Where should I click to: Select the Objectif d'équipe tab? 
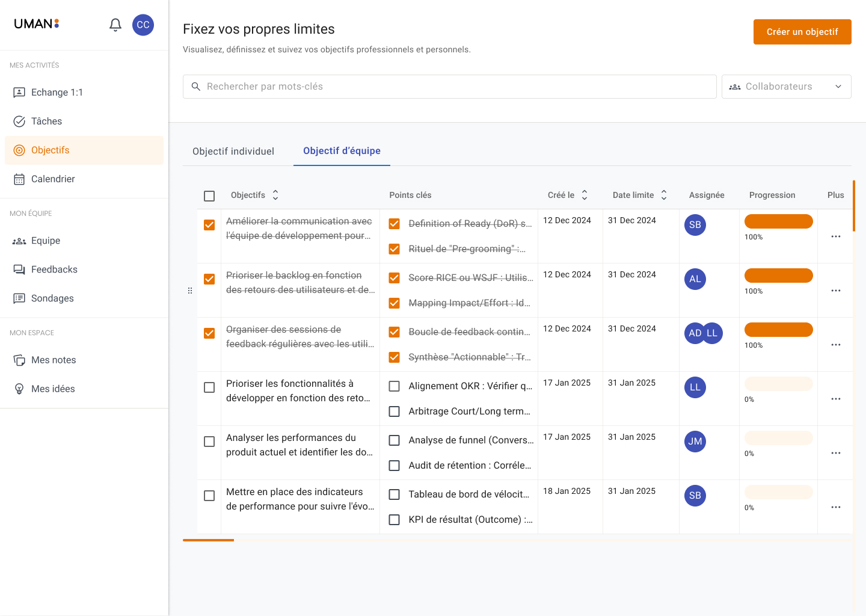[x=342, y=151]
